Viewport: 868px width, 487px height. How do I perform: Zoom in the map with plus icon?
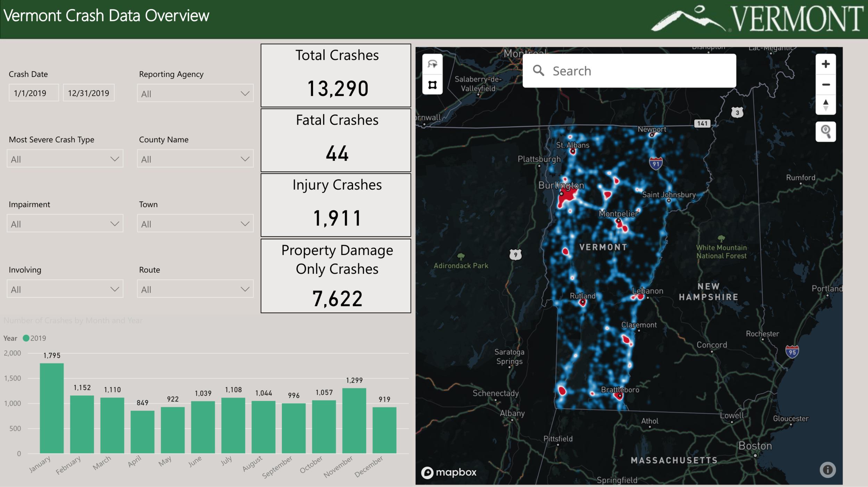tap(826, 64)
